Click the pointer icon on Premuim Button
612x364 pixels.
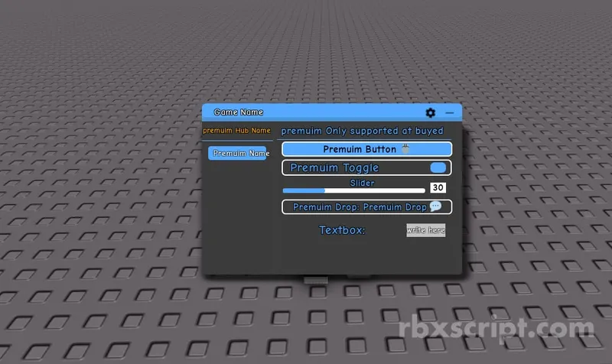click(x=405, y=148)
